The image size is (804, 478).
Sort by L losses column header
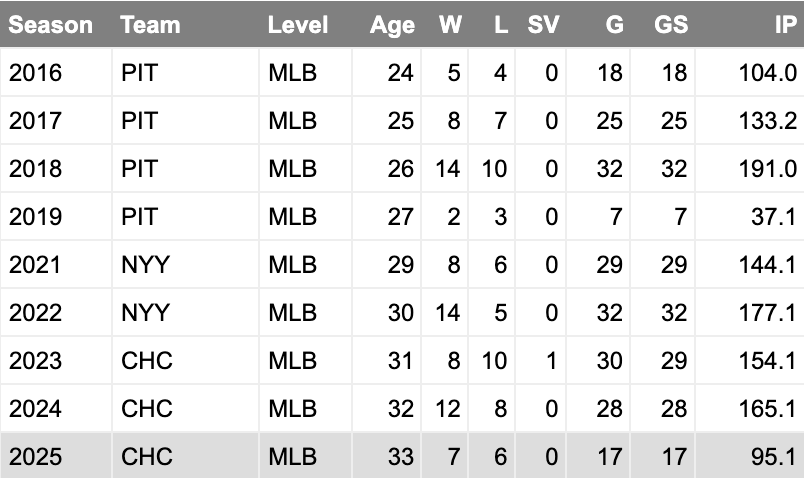(x=501, y=25)
